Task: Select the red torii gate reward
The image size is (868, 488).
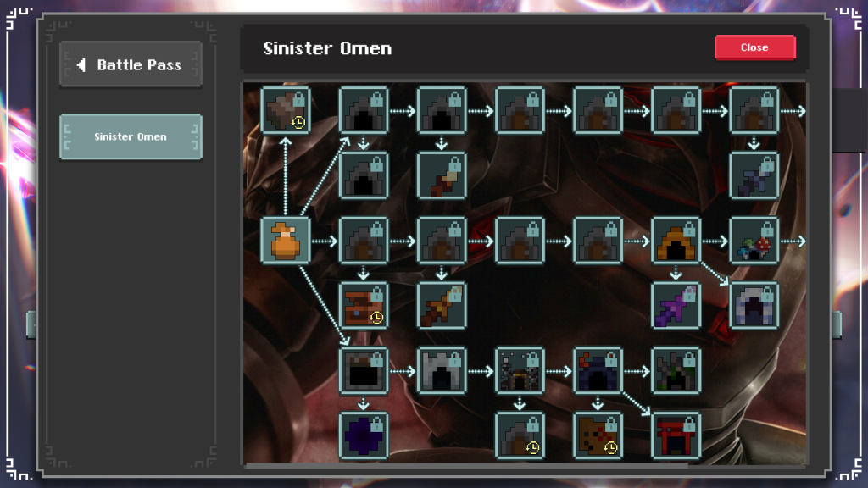Action: 676,436
